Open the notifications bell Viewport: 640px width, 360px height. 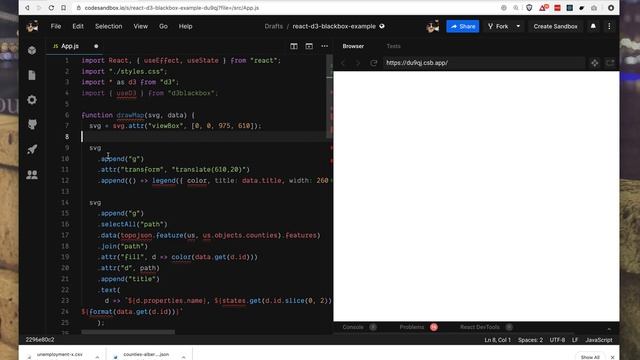click(x=593, y=26)
